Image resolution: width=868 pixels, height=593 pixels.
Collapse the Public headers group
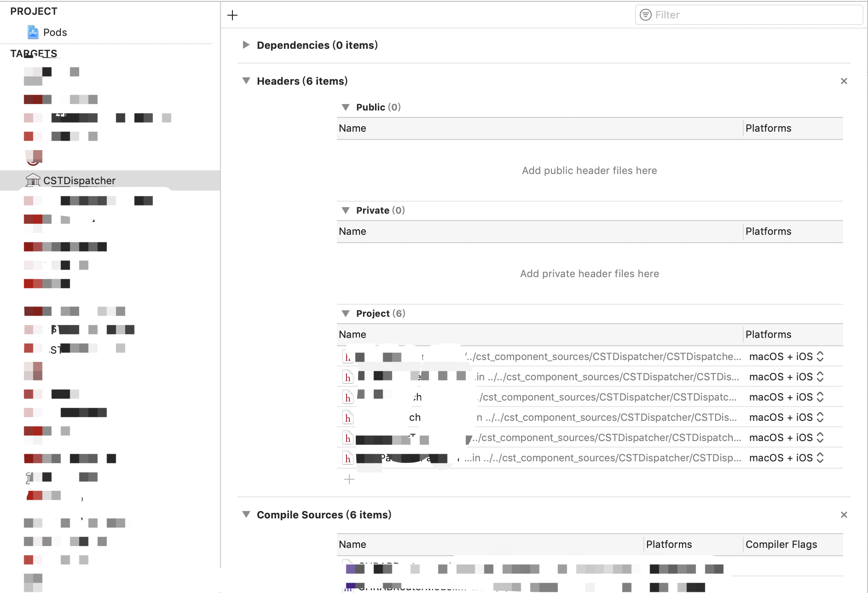point(346,107)
